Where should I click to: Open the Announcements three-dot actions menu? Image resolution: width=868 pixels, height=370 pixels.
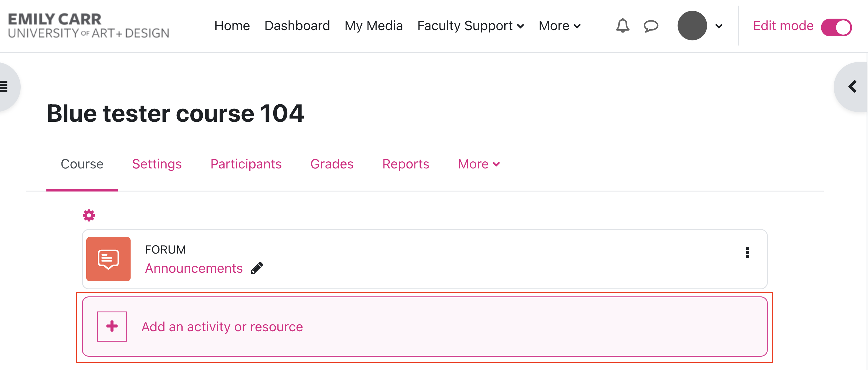747,252
